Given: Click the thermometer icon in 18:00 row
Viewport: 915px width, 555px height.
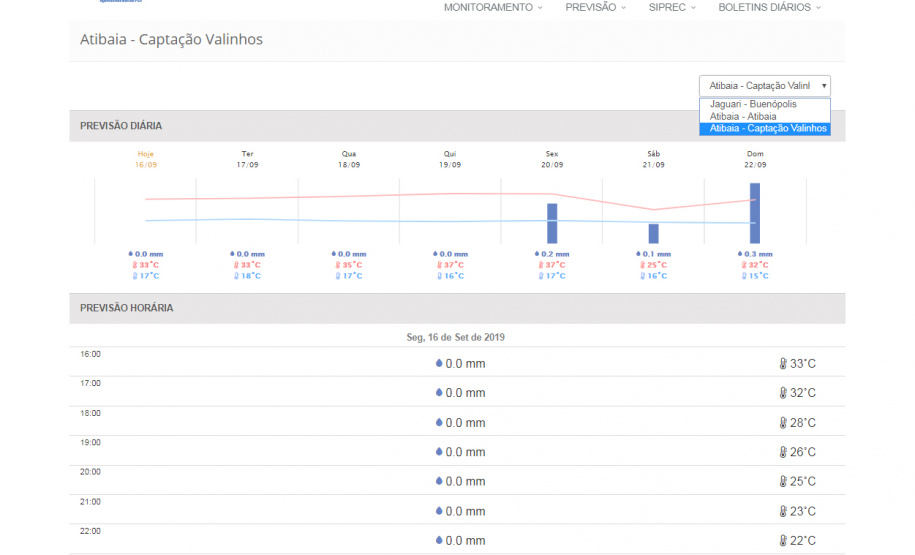Looking at the screenshot, I should 783,423.
